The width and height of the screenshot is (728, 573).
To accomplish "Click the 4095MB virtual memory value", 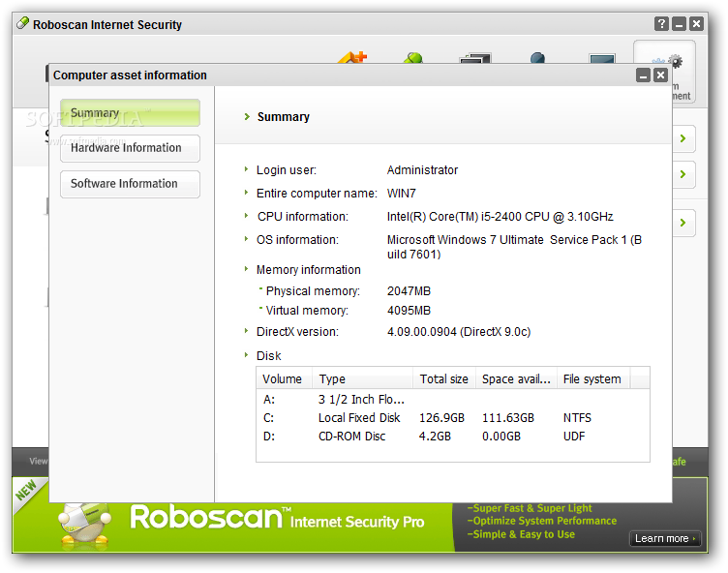I will tap(409, 311).
